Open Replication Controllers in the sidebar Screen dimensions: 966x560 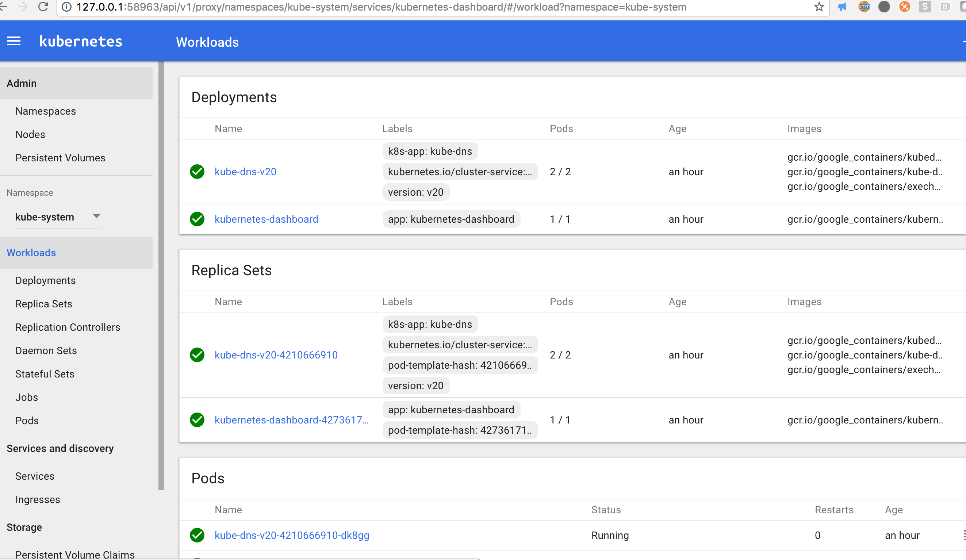tap(68, 327)
